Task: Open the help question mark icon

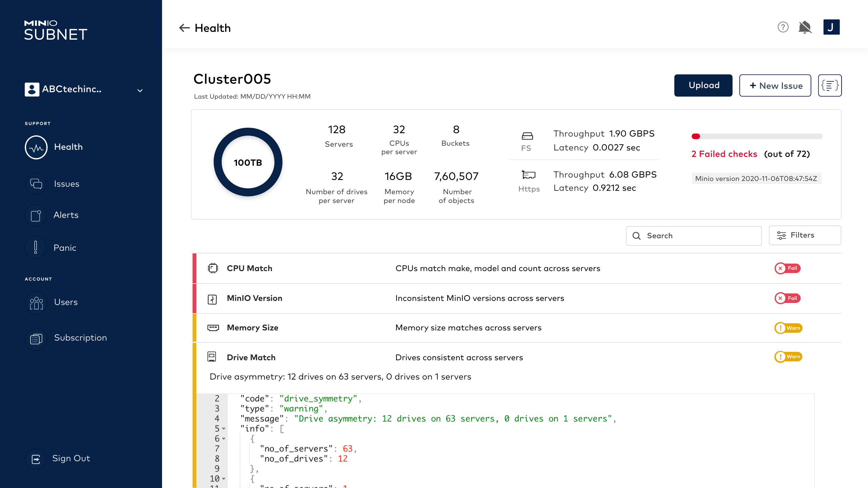Action: (783, 27)
